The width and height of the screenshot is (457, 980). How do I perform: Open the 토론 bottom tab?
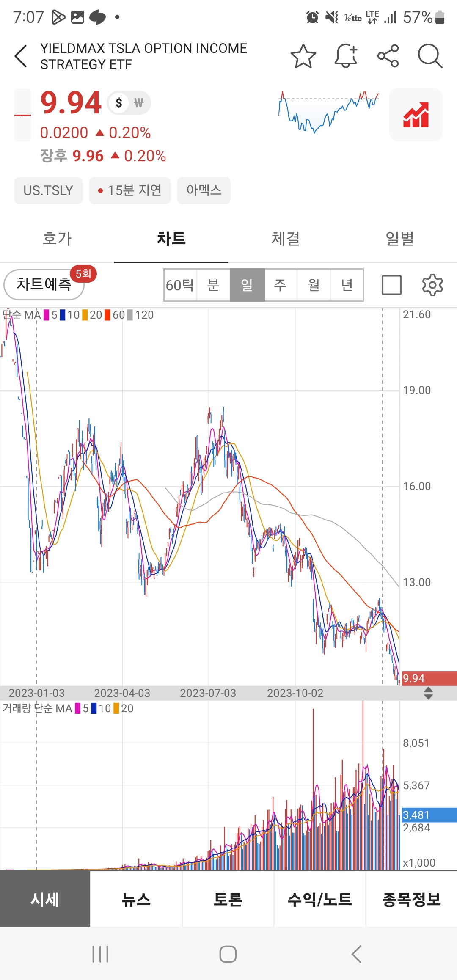(x=228, y=899)
